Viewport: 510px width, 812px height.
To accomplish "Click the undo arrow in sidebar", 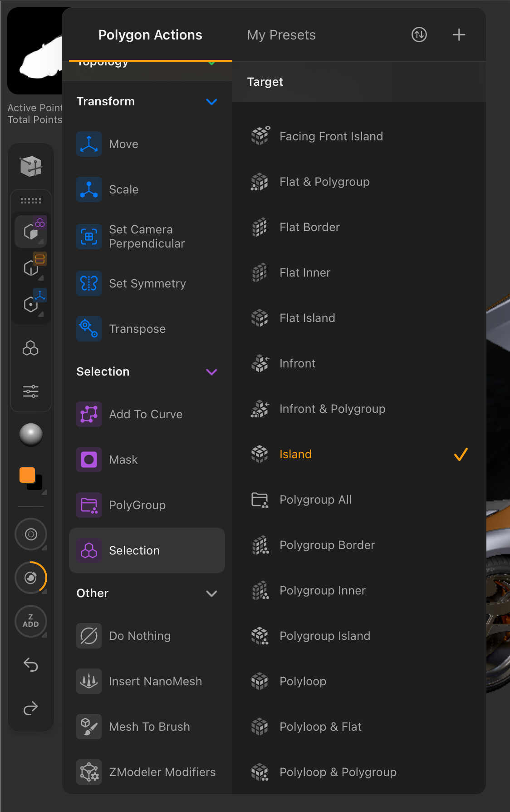I will point(31,665).
